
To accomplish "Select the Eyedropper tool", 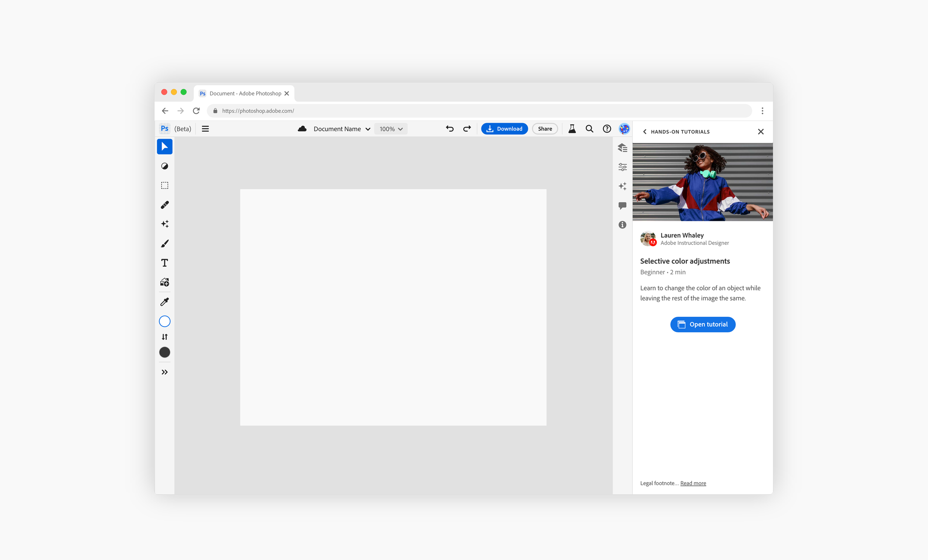I will (x=164, y=302).
